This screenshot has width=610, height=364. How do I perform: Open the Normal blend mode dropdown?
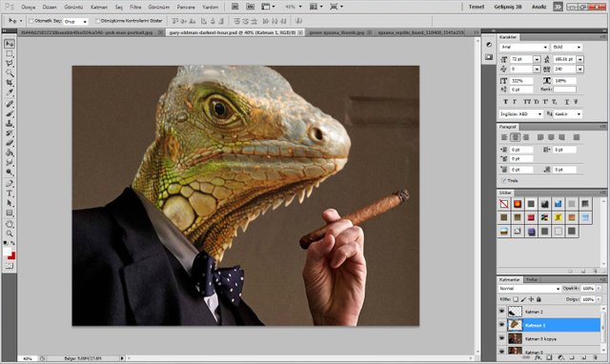tap(530, 289)
